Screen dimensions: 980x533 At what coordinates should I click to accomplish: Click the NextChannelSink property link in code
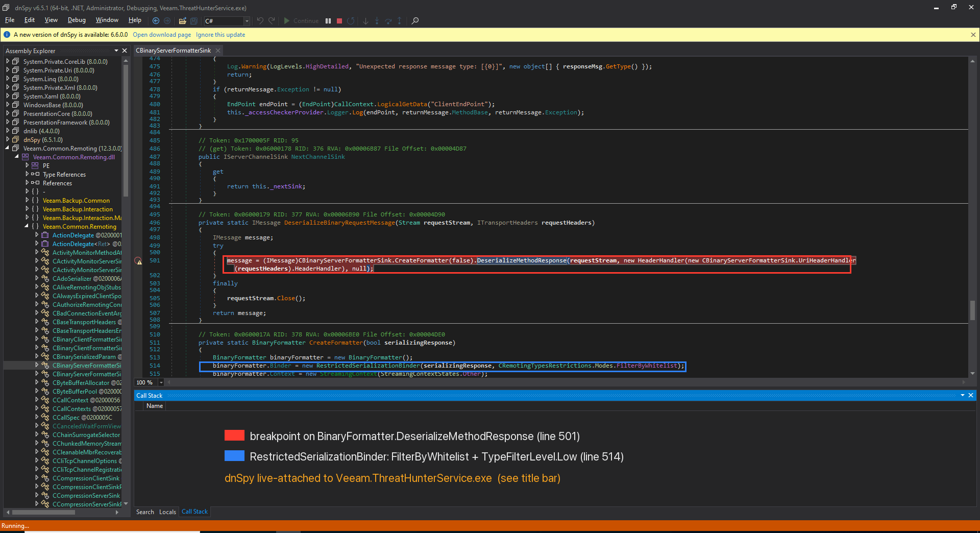[x=318, y=157]
